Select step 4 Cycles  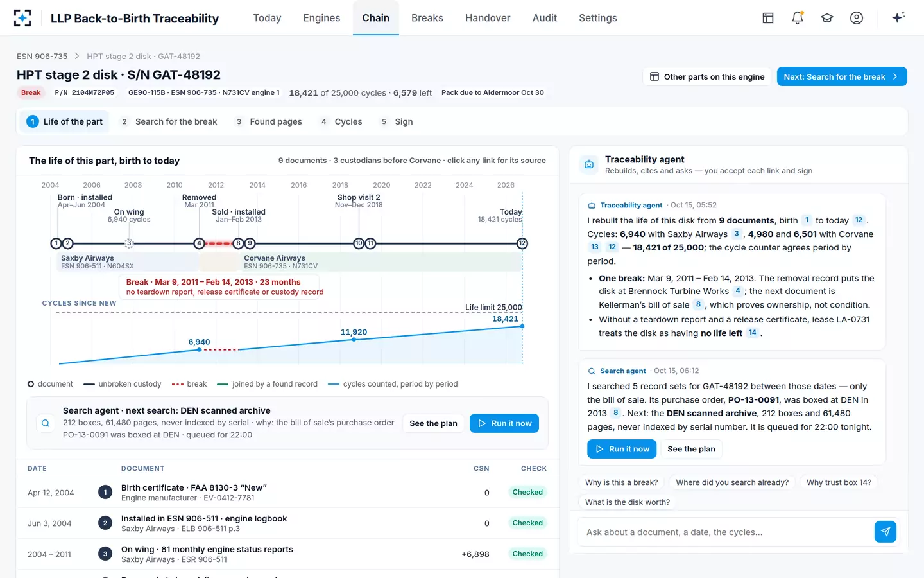(341, 121)
